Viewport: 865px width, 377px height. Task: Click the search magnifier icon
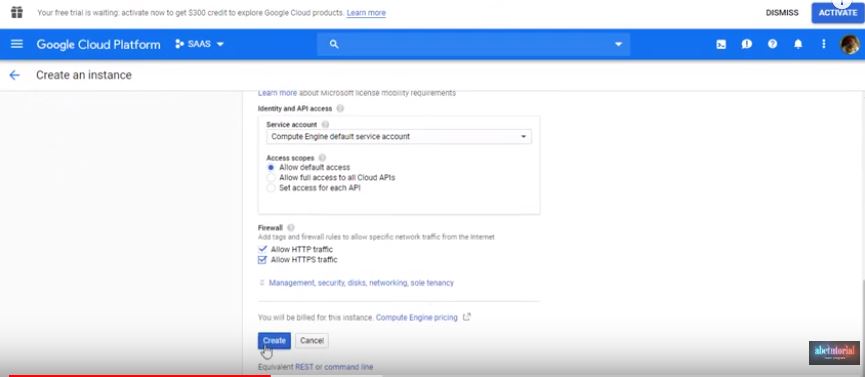[x=334, y=44]
